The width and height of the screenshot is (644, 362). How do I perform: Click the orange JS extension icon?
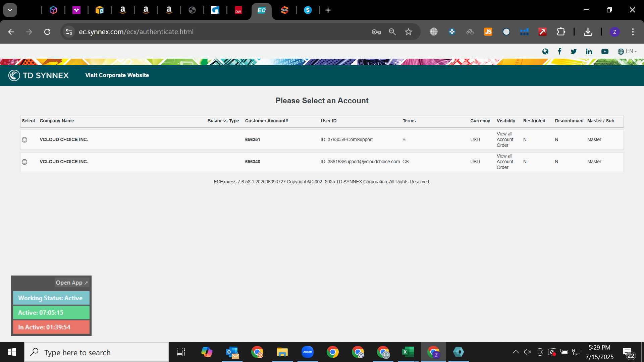(488, 32)
